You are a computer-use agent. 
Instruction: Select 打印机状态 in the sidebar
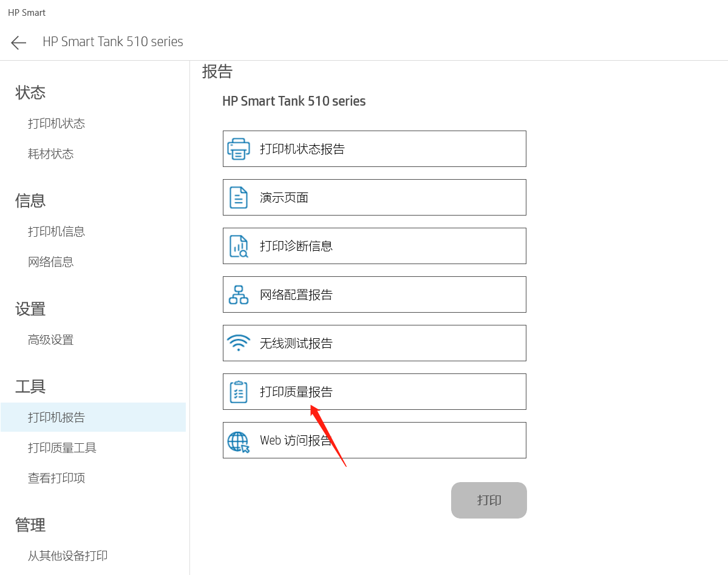[57, 123]
